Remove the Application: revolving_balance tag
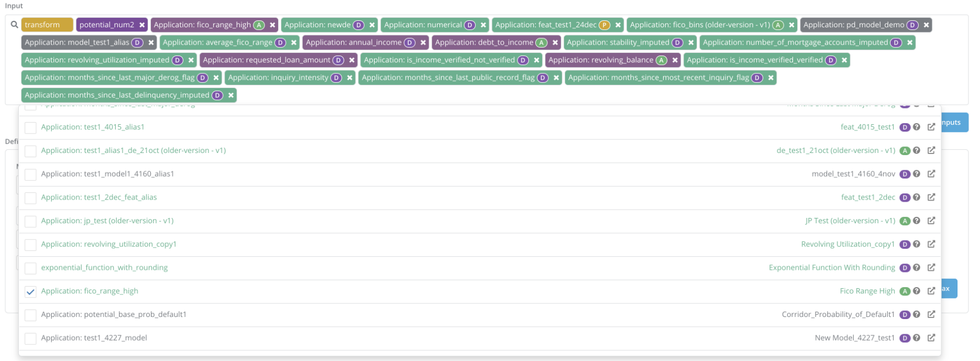This screenshot has height=361, width=980. point(675,60)
